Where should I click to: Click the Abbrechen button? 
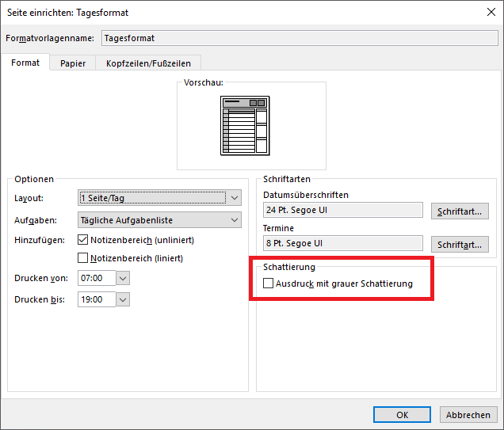(468, 415)
